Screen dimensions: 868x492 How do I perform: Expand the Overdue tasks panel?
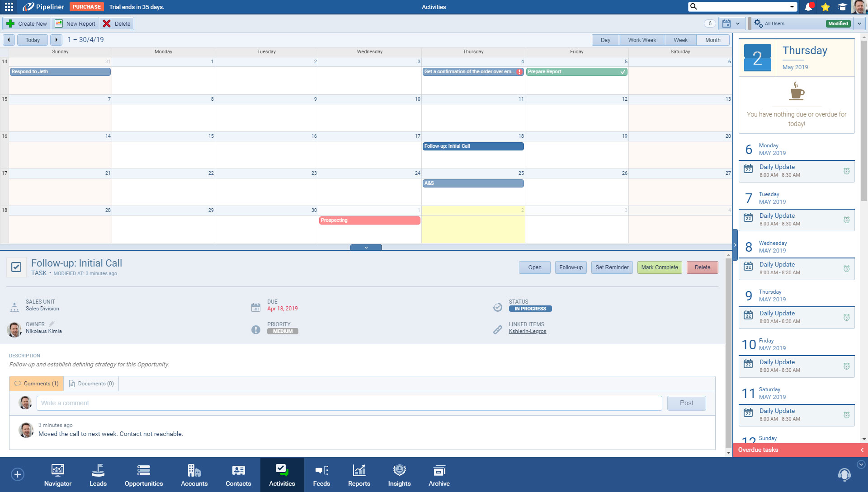(x=861, y=450)
